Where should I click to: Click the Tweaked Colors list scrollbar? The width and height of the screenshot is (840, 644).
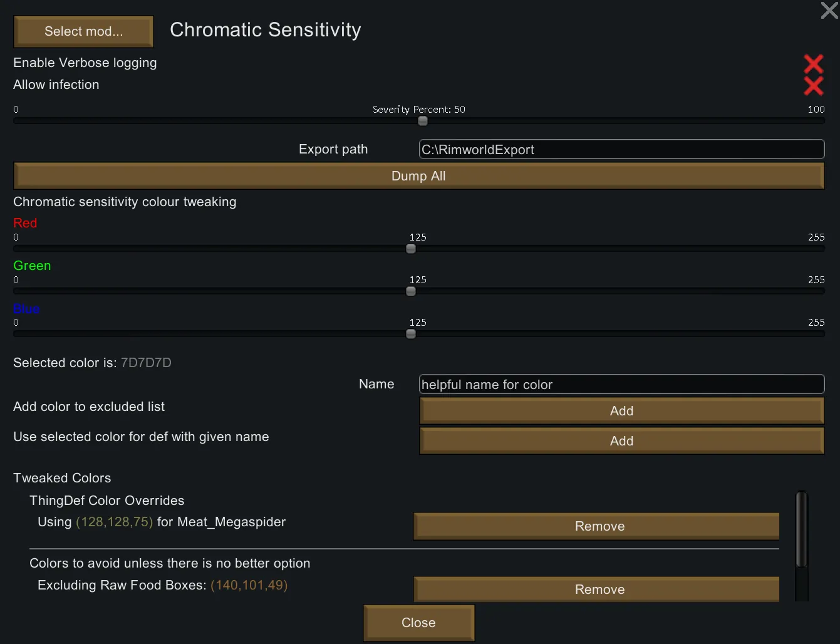(801, 529)
